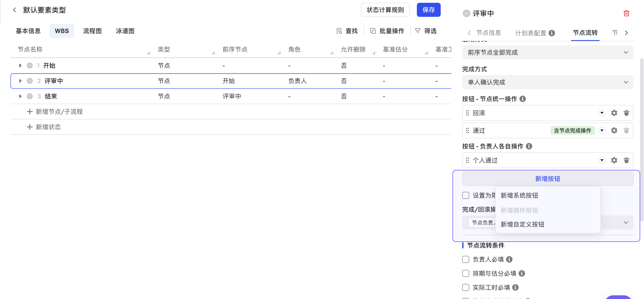Select the WBS tab
This screenshot has width=644, height=299.
[62, 31]
